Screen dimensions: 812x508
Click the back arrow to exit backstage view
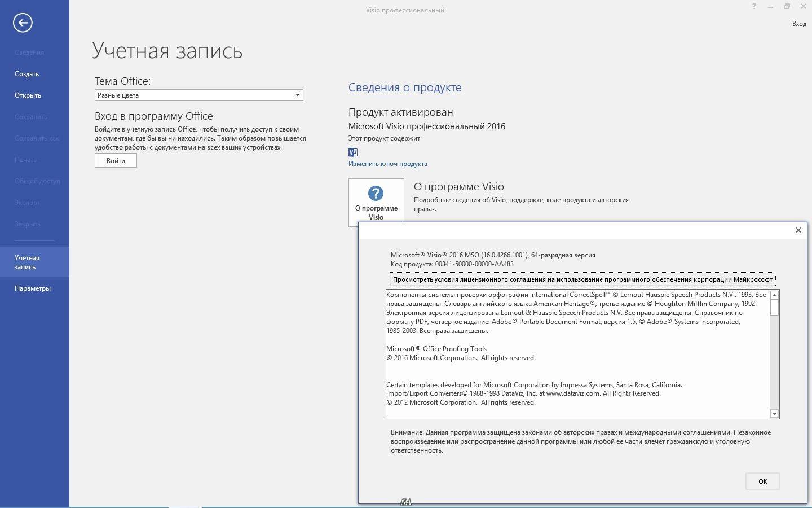21,23
